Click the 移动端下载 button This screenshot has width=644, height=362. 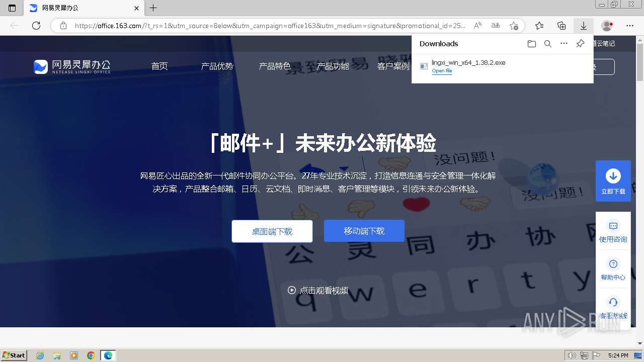[x=364, y=231]
